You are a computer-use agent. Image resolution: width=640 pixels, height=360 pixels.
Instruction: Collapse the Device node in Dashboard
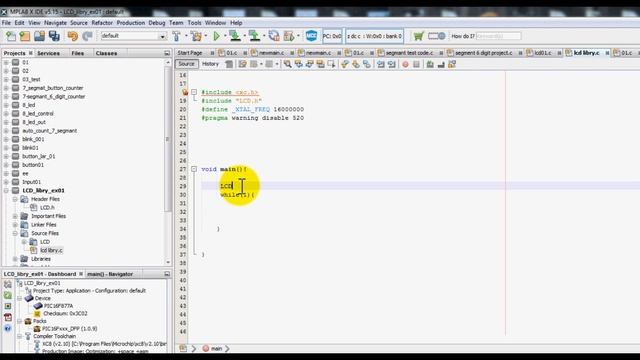pos(20,298)
